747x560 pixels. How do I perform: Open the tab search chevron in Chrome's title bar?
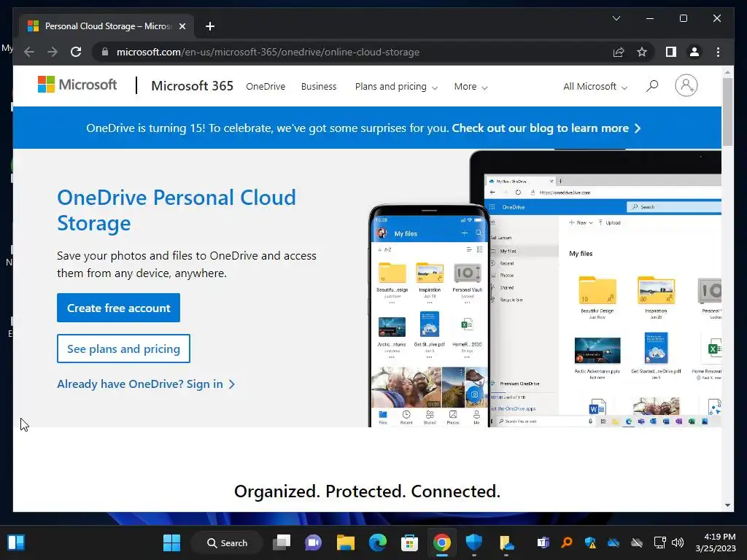pos(616,18)
